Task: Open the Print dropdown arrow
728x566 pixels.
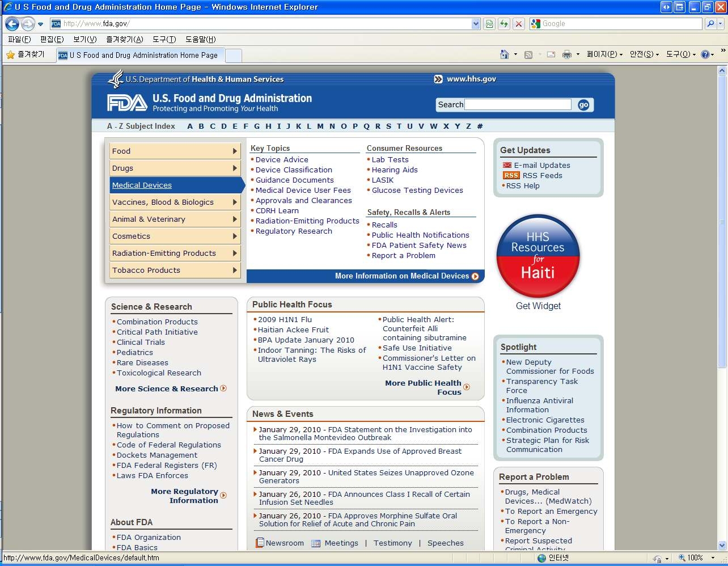Action: click(x=578, y=55)
